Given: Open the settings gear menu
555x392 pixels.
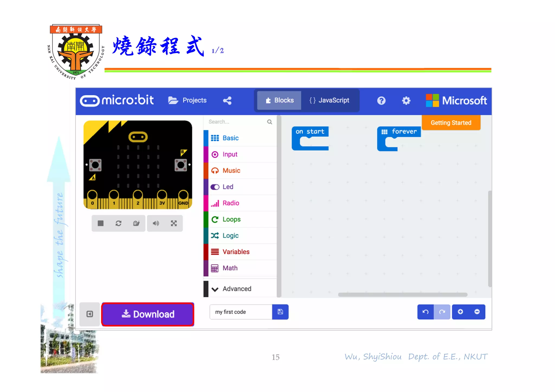Looking at the screenshot, I should (406, 101).
